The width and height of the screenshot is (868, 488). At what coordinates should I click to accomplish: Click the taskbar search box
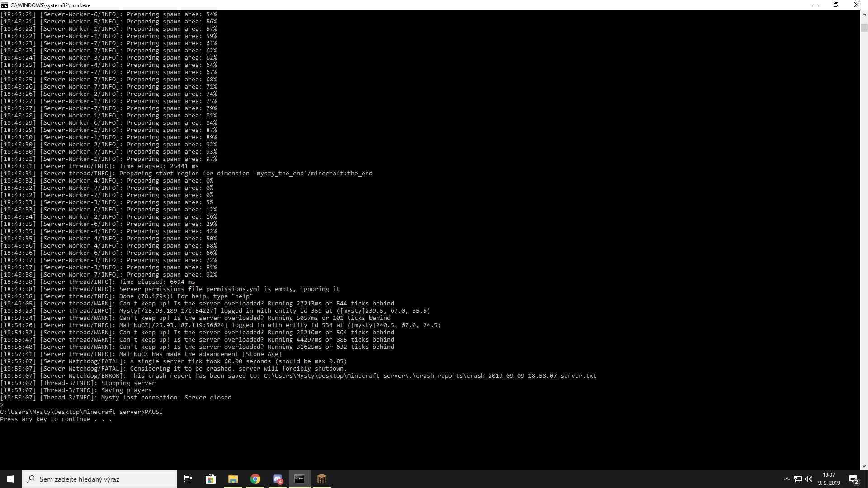(x=99, y=479)
